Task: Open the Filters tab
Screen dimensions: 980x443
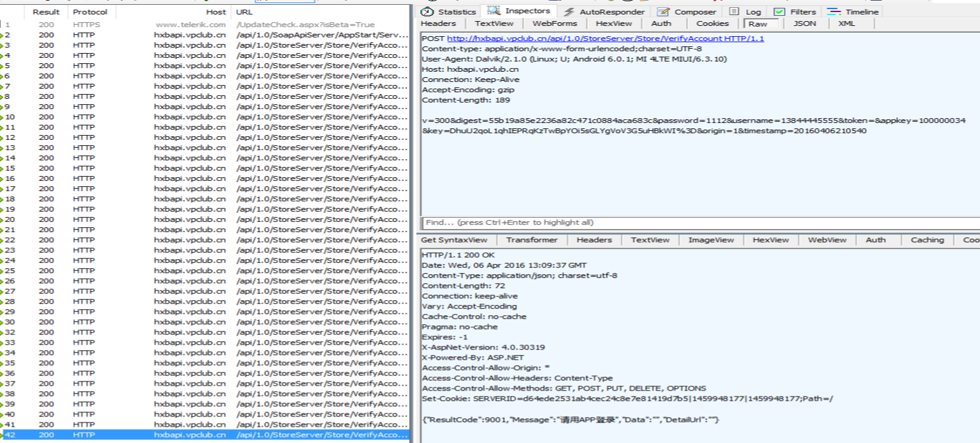Action: pyautogui.click(x=795, y=12)
